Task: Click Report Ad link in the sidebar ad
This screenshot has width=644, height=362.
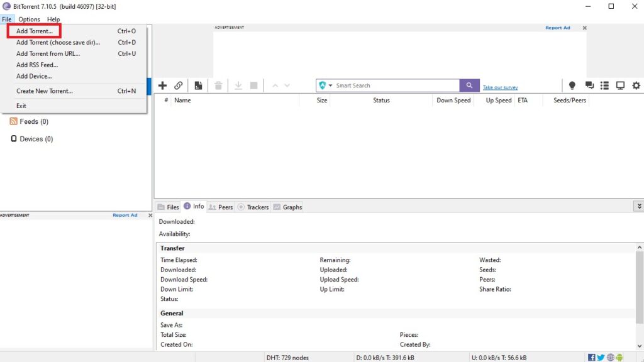Action: click(x=125, y=215)
